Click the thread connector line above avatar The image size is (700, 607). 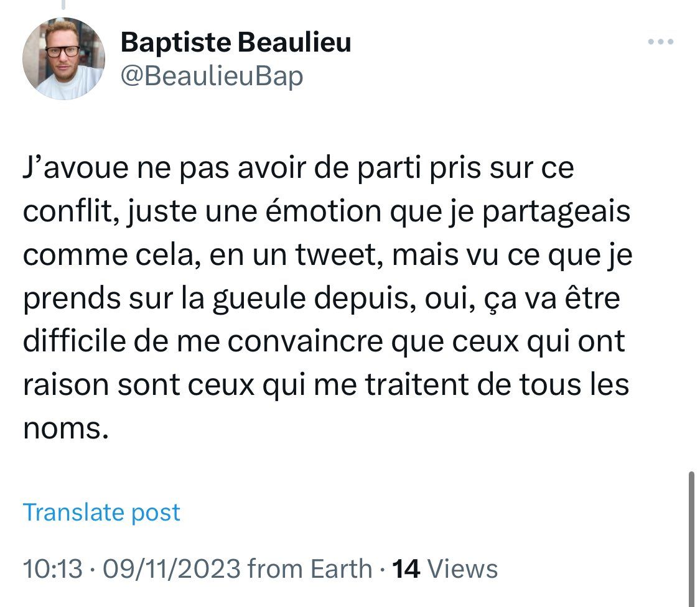(x=63, y=5)
